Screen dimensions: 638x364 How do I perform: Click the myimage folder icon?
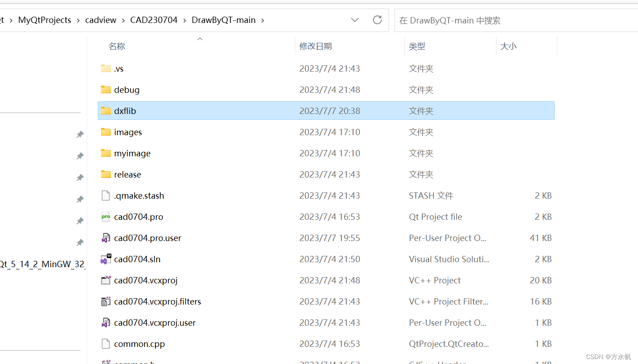106,153
